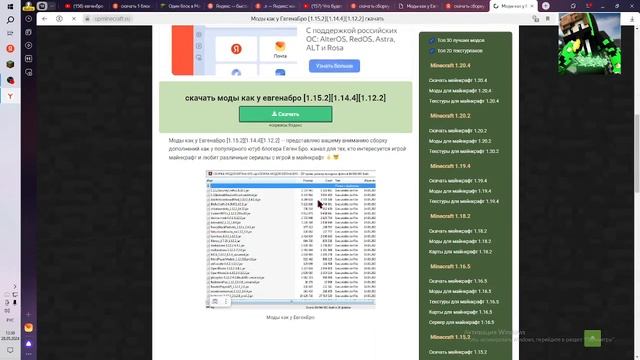Open 'Скачать майнкрафт 1.20.2' link
Screen dimensions: 640x360
coord(458,131)
